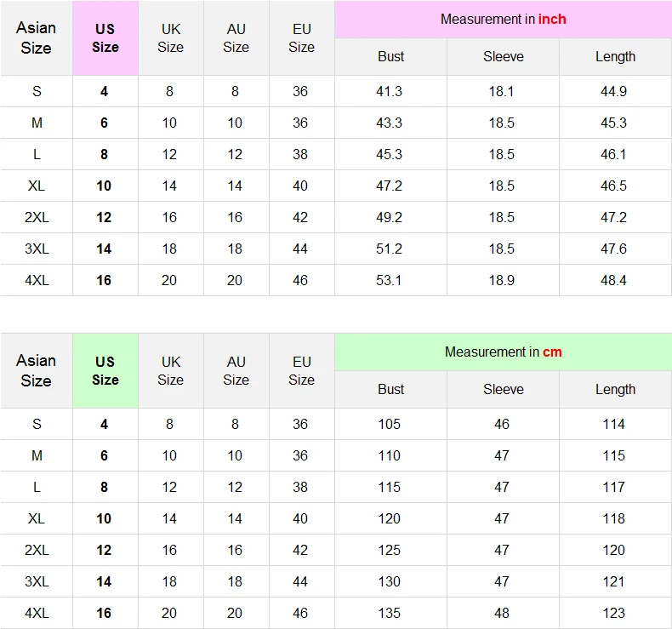Click the bust value 53.1
Image resolution: width=672 pixels, height=629 pixels.
[389, 280]
